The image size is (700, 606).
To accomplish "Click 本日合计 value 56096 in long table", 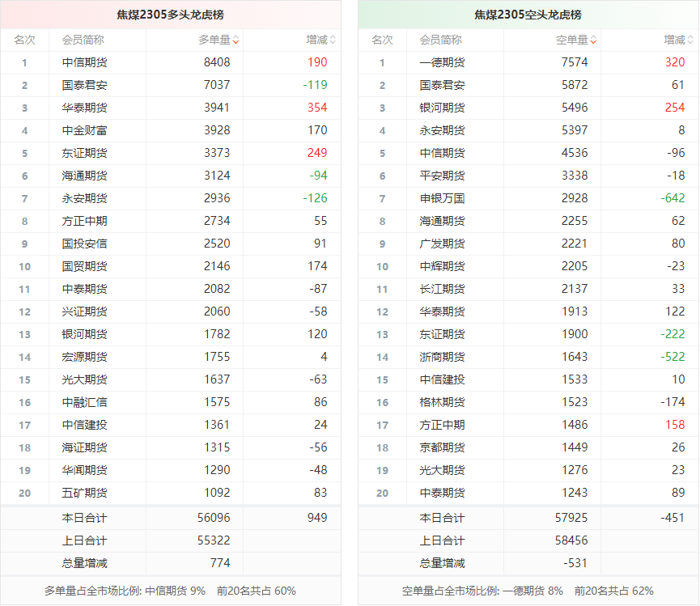I will (x=214, y=518).
